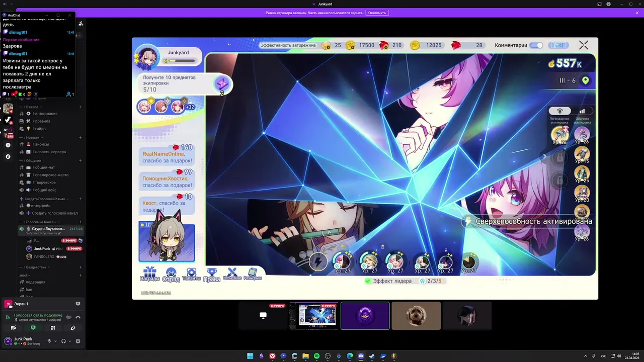Open the Розыгрыш lottery menu
Image resolution: width=644 pixels, height=362 pixels.
coord(253,274)
